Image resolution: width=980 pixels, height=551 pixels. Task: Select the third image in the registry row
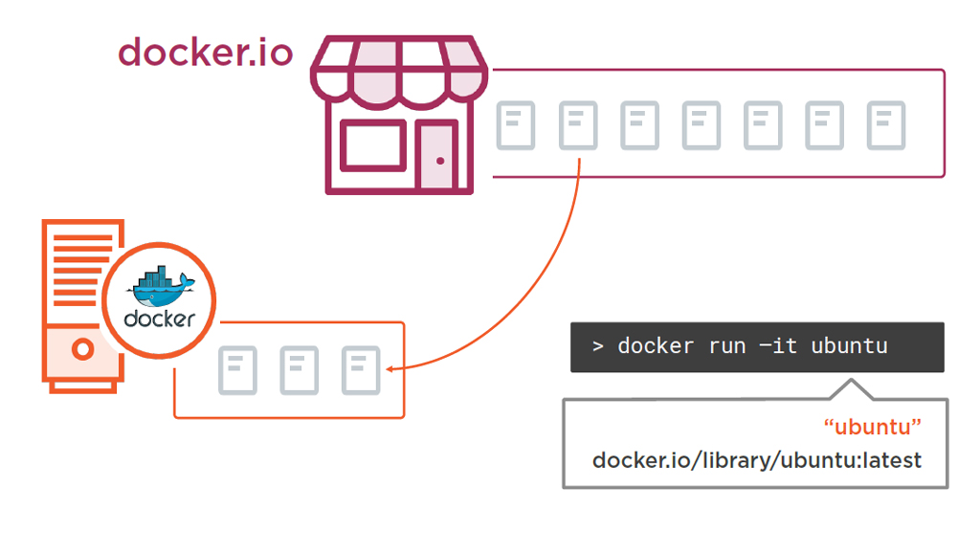tap(639, 126)
